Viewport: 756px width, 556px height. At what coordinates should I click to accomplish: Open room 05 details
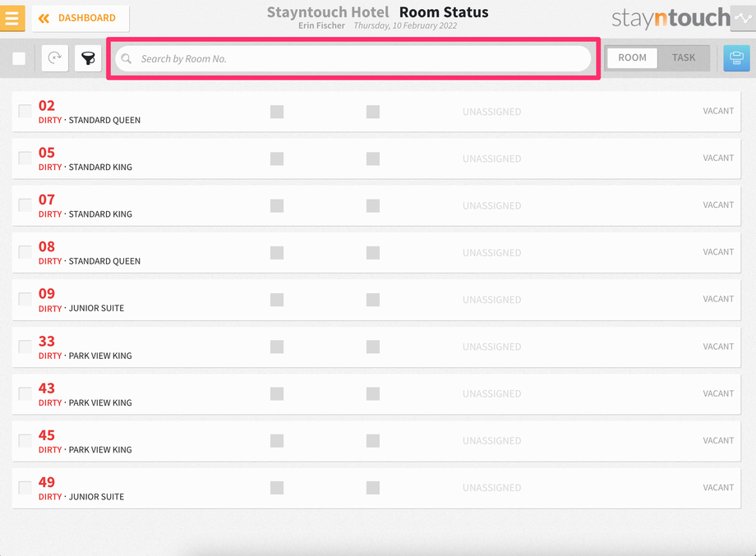tap(376, 159)
